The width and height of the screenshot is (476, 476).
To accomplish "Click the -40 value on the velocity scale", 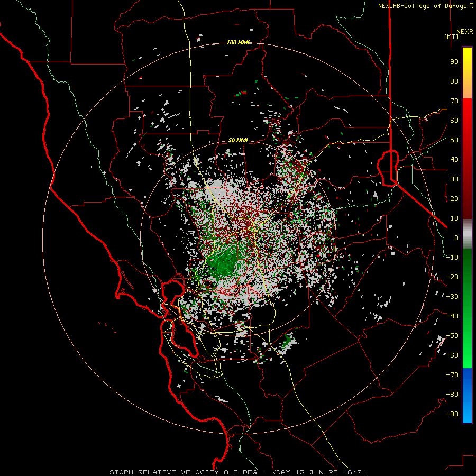I will (x=452, y=316).
